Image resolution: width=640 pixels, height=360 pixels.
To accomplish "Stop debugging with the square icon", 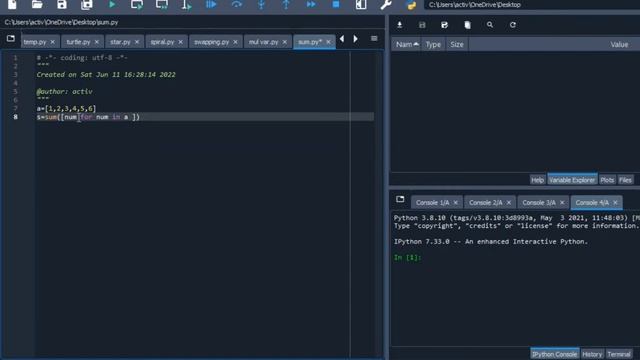I will pos(336,4).
